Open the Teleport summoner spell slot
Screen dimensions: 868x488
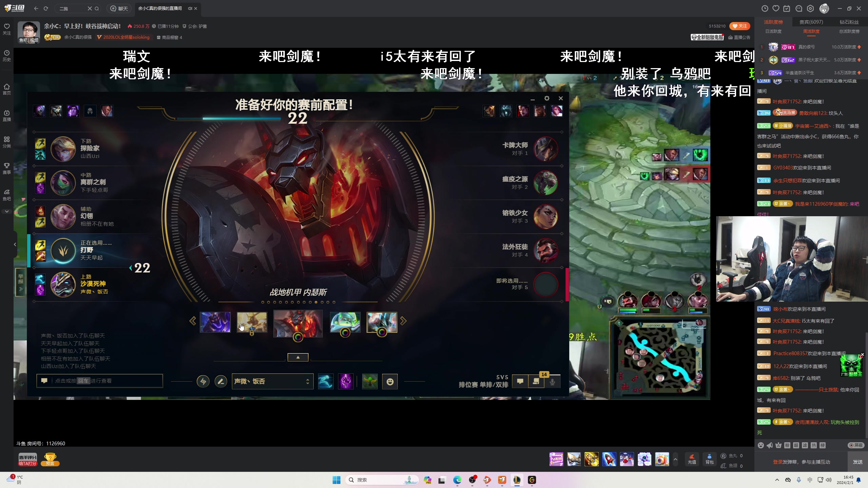[x=346, y=382]
